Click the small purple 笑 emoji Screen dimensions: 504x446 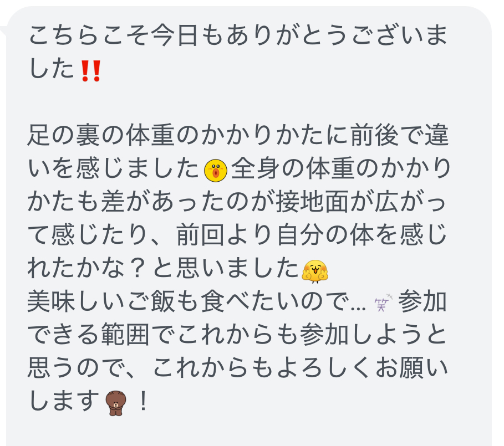[x=383, y=303]
